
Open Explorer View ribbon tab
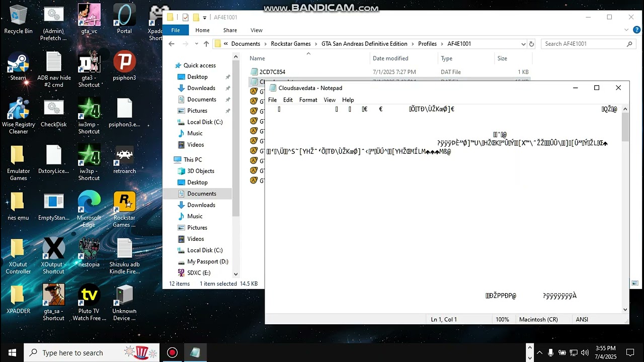pos(257,30)
